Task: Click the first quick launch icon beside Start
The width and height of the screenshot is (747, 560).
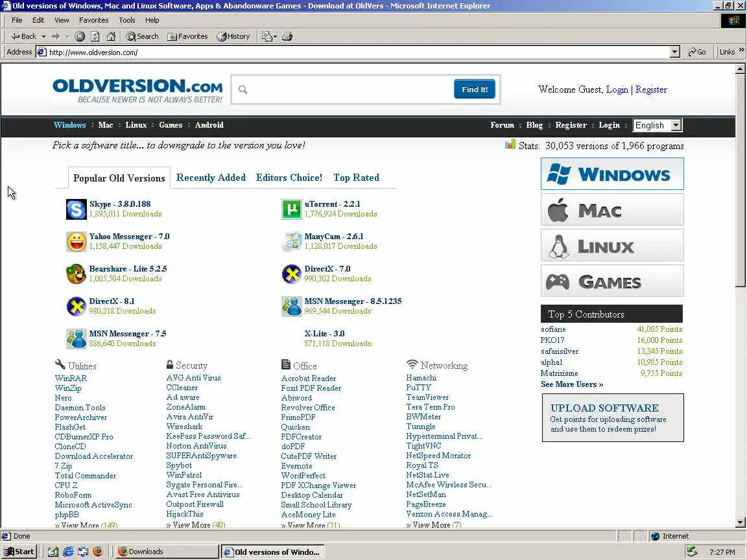Action: click(53, 552)
